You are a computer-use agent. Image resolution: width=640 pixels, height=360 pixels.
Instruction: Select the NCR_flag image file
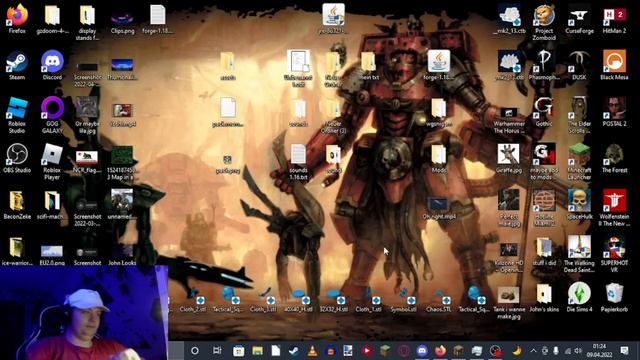click(x=87, y=162)
